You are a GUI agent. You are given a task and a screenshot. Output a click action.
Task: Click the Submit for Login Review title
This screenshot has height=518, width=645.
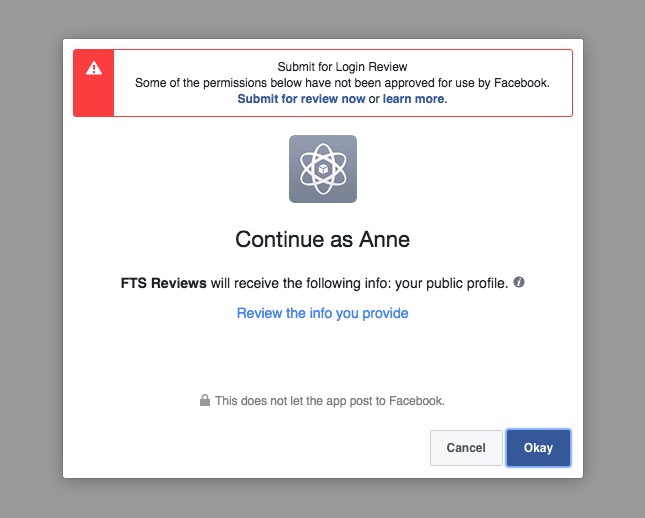tap(342, 67)
